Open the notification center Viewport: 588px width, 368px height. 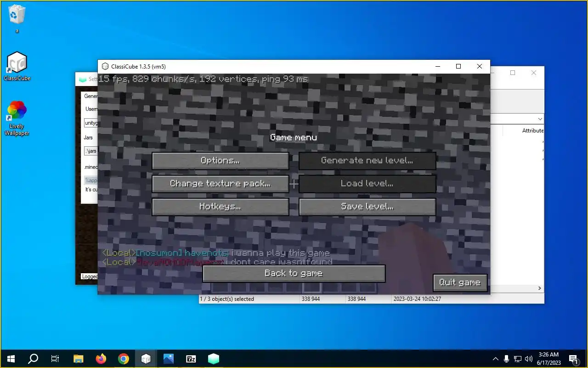tap(573, 359)
